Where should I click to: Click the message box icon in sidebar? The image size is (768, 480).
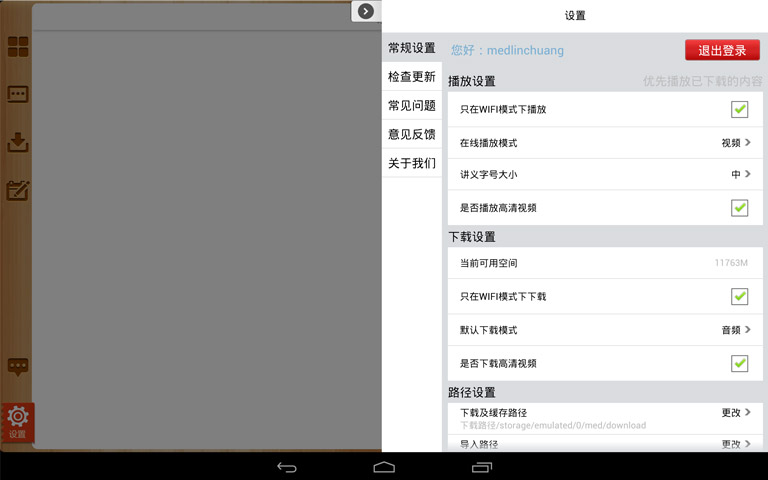(x=18, y=95)
